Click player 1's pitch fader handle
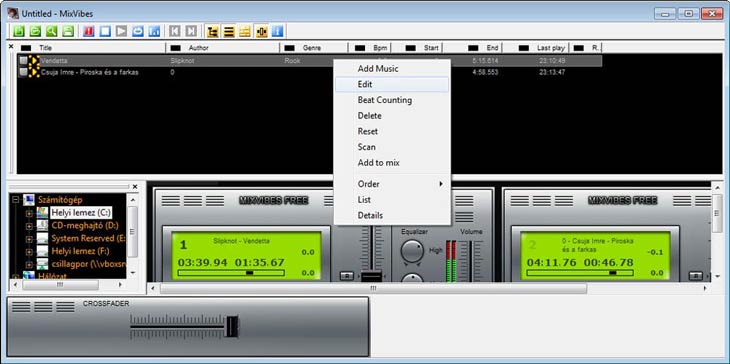Image resolution: width=730 pixels, height=364 pixels. coord(372,276)
